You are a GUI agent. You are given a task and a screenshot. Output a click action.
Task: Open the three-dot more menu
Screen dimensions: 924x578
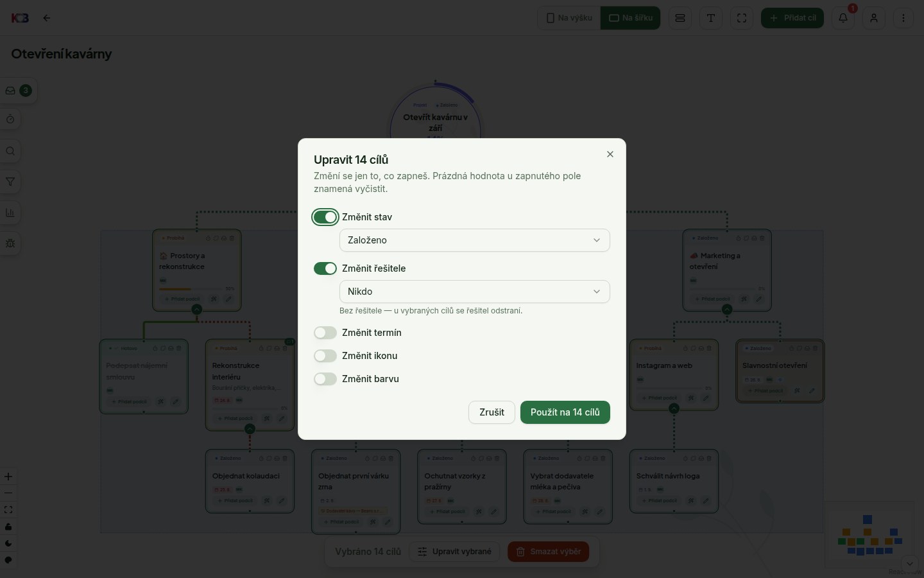[x=903, y=18]
